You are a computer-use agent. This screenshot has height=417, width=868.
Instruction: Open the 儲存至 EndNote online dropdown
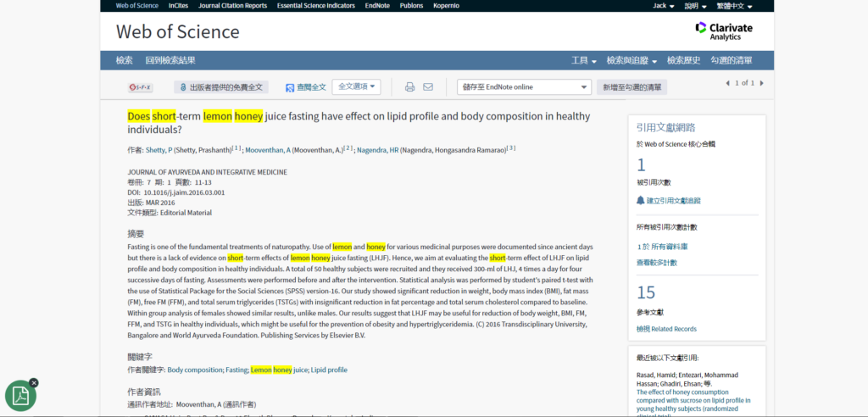point(524,87)
